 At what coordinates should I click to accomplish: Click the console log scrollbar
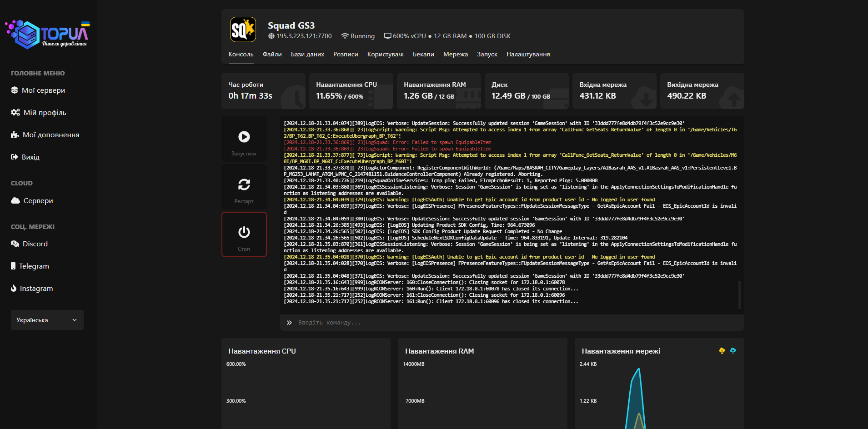[739, 294]
